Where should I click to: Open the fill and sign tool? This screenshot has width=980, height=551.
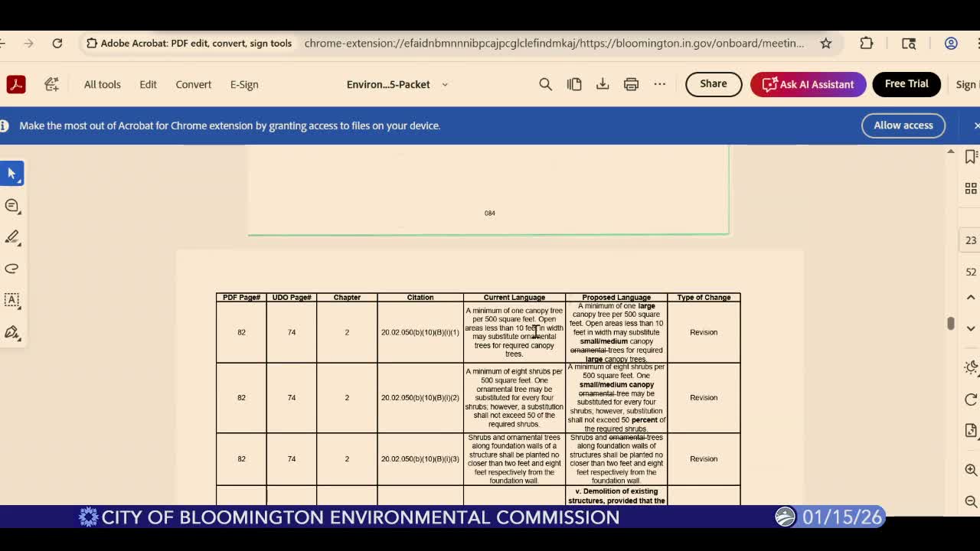tap(11, 332)
